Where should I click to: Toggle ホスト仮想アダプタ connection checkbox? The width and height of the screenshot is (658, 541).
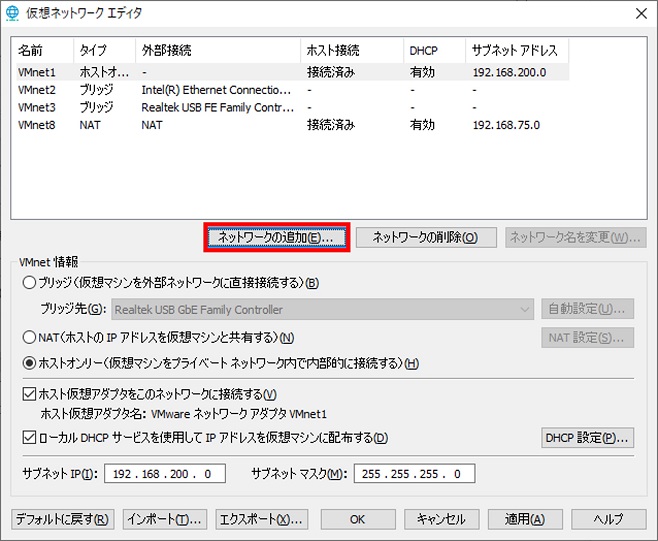(29, 394)
